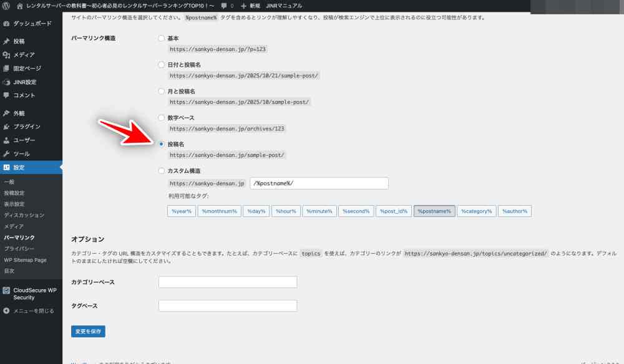Choose the カスタム構造 radio button
The height and width of the screenshot is (364, 624).
pyautogui.click(x=162, y=171)
